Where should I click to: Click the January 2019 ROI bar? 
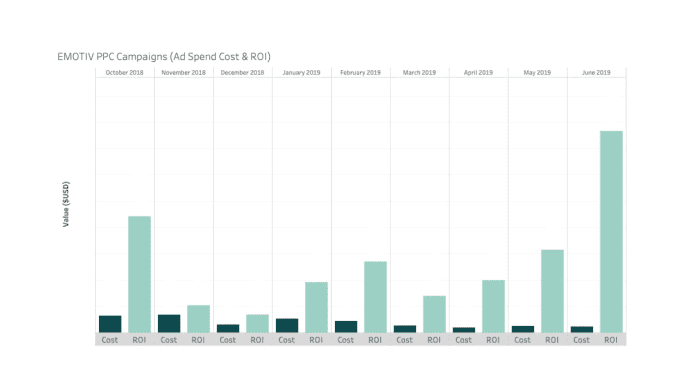pos(316,307)
